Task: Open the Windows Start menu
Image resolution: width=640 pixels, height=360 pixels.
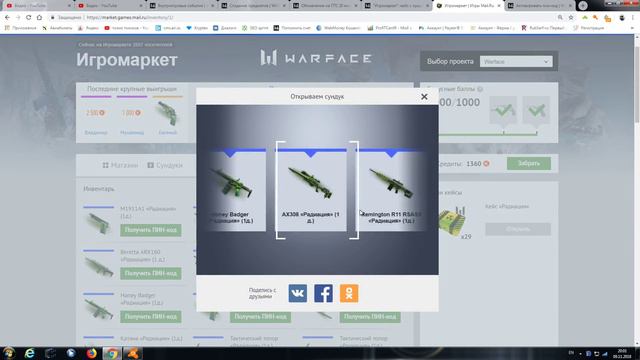Action: (9, 353)
